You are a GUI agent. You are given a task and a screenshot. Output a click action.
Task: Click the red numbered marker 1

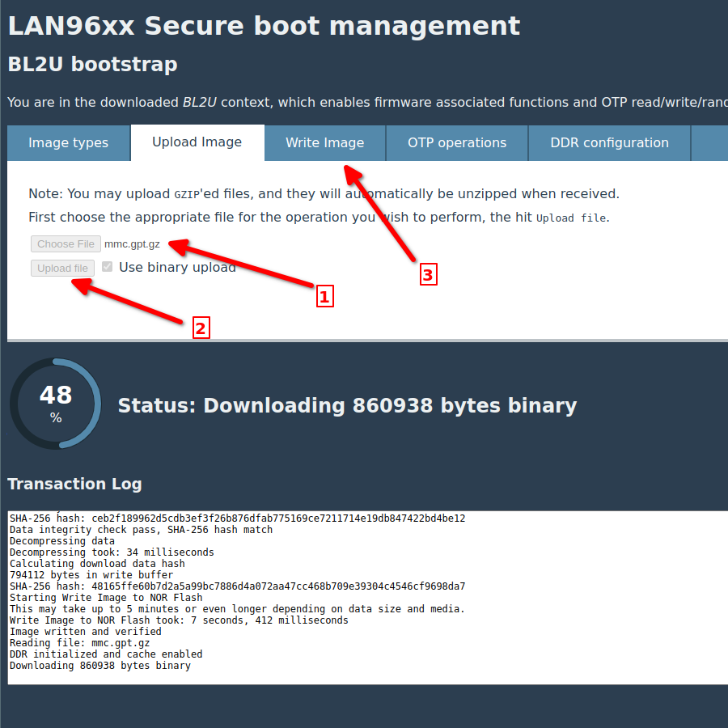pos(324,297)
